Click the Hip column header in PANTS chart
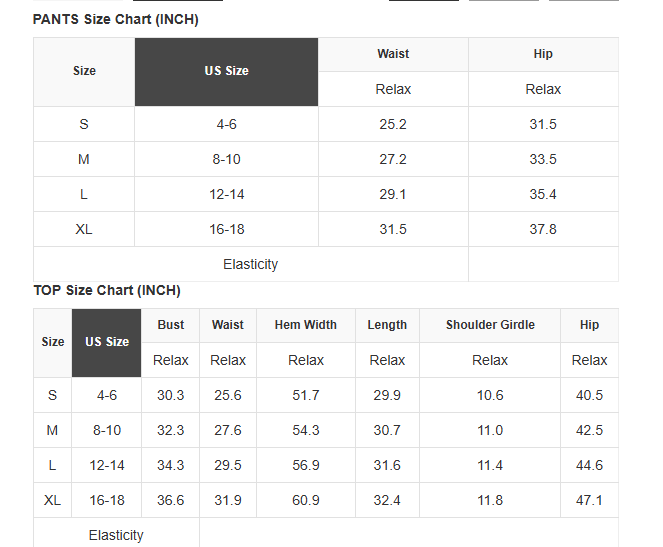Screen dimensions: 663x547 tap(543, 54)
